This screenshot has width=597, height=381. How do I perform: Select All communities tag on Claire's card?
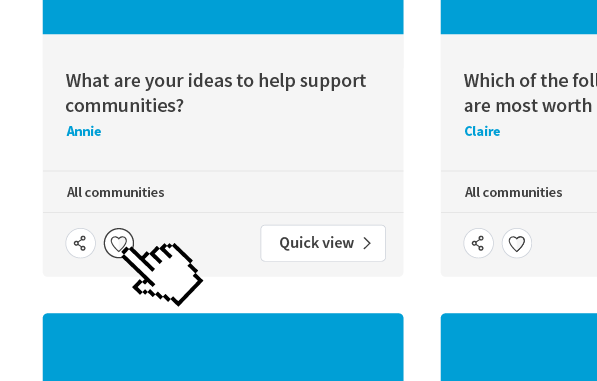513,192
